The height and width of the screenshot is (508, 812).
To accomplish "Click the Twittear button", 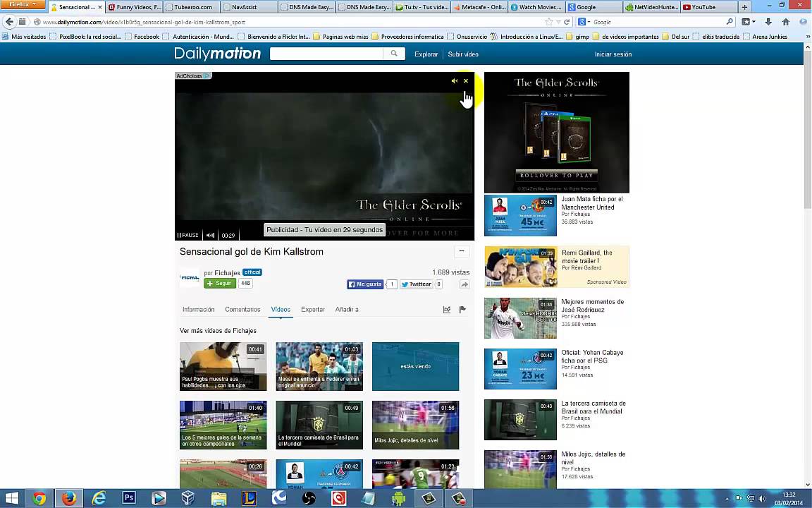I will tap(417, 284).
